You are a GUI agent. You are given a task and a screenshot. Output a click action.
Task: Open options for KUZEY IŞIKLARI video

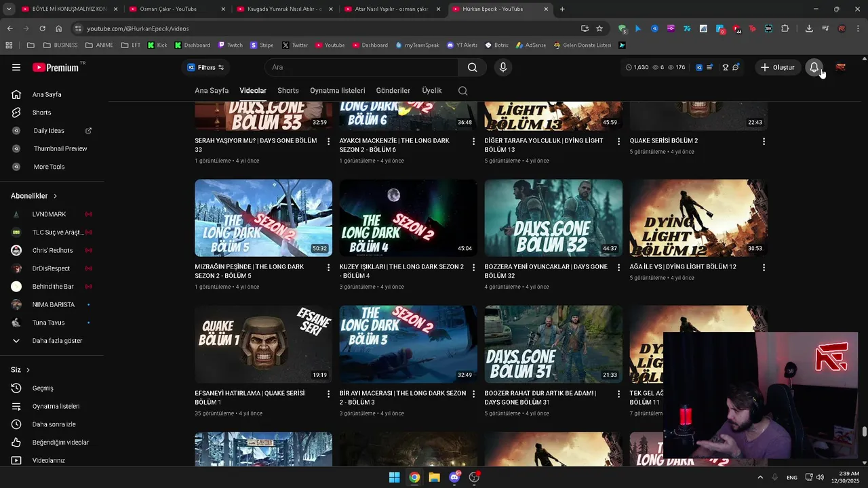tap(473, 267)
